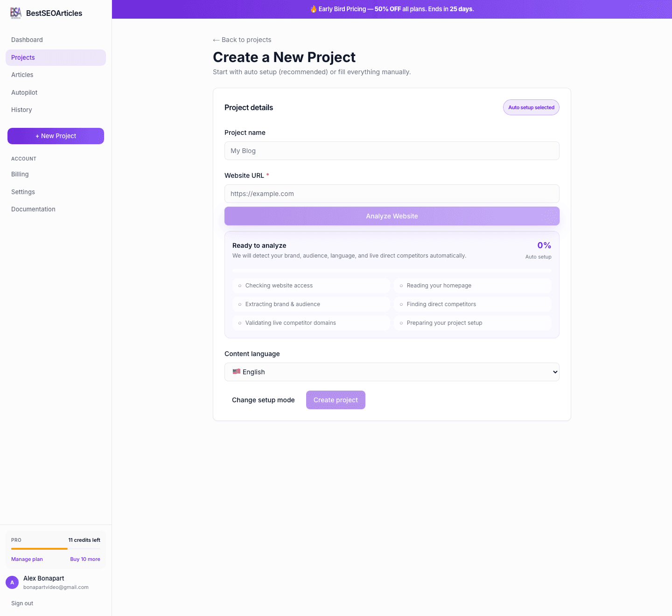The width and height of the screenshot is (672, 616).
Task: Click the Website URL input field
Action: 392,194
